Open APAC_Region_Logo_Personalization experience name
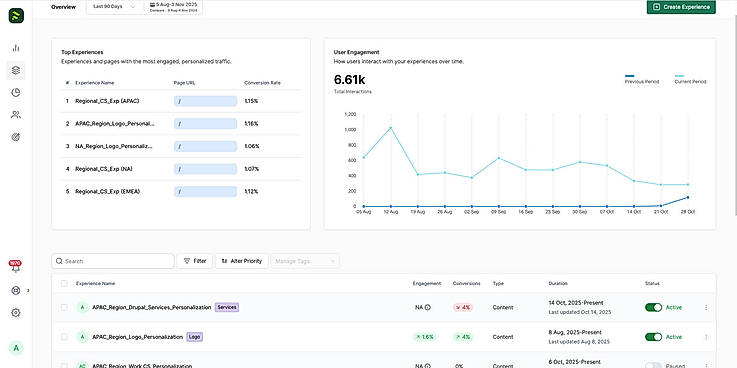The height and width of the screenshot is (368, 737). (138, 337)
